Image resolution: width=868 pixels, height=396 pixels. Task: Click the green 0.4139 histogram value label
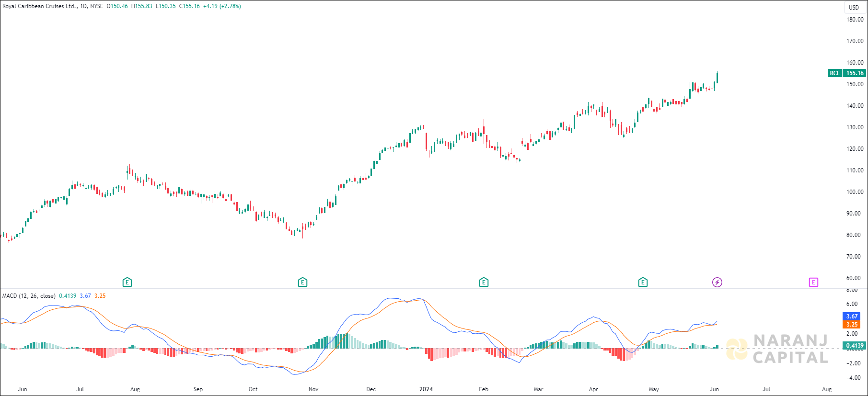click(x=855, y=346)
